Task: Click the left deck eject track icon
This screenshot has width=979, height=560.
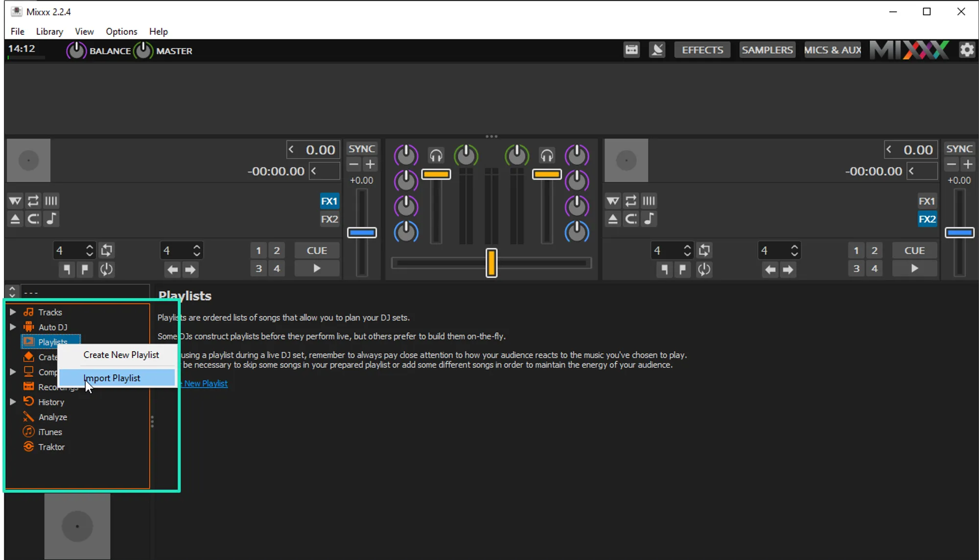Action: coord(15,219)
